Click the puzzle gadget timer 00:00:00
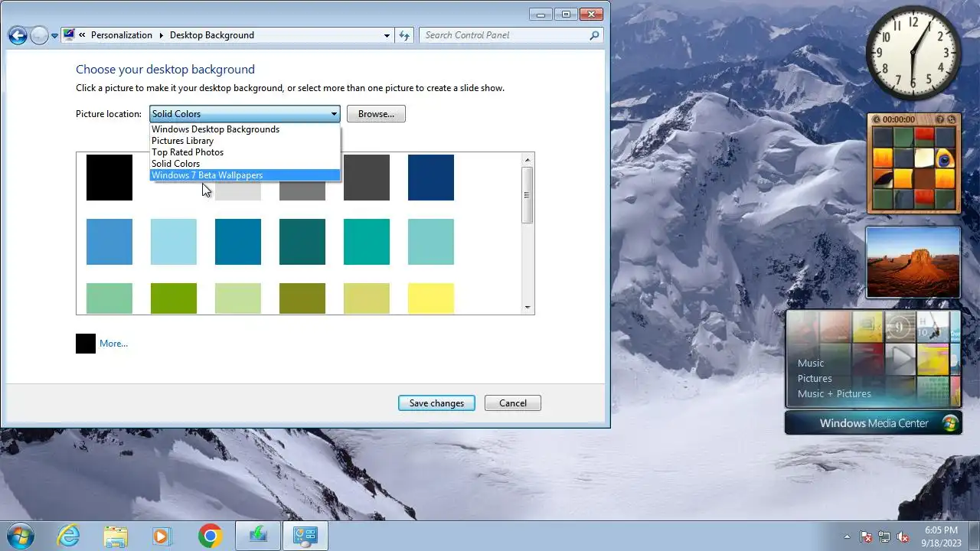 (899, 119)
